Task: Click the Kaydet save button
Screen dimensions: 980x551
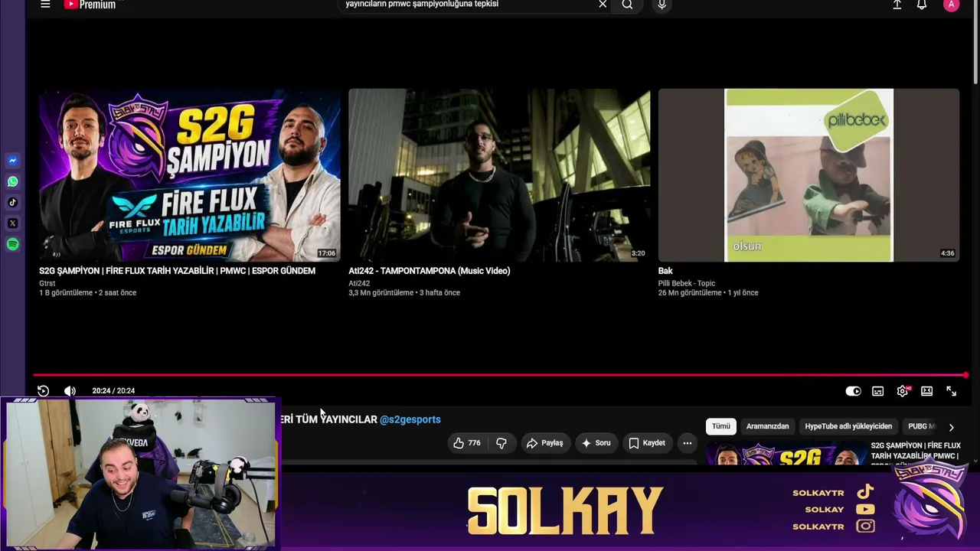Action: click(647, 443)
